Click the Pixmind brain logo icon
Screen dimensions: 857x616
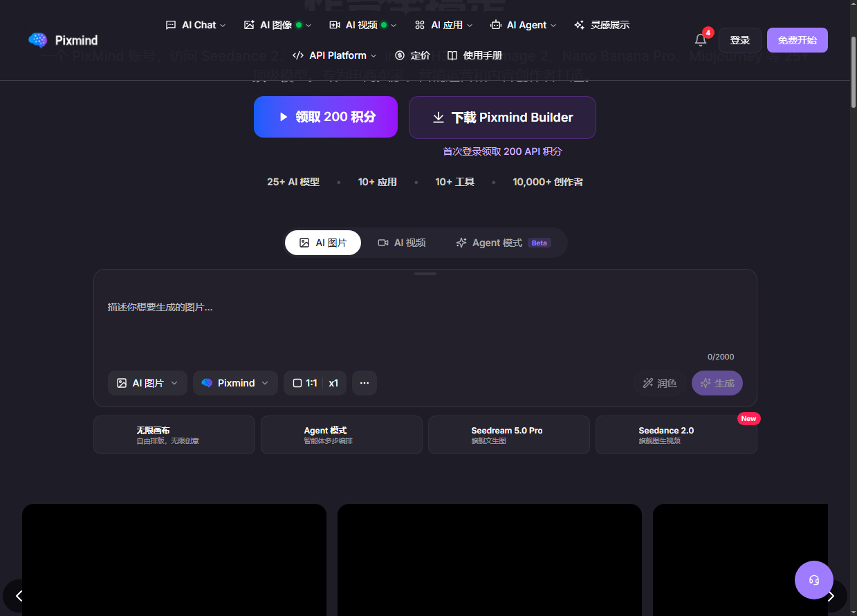(37, 40)
